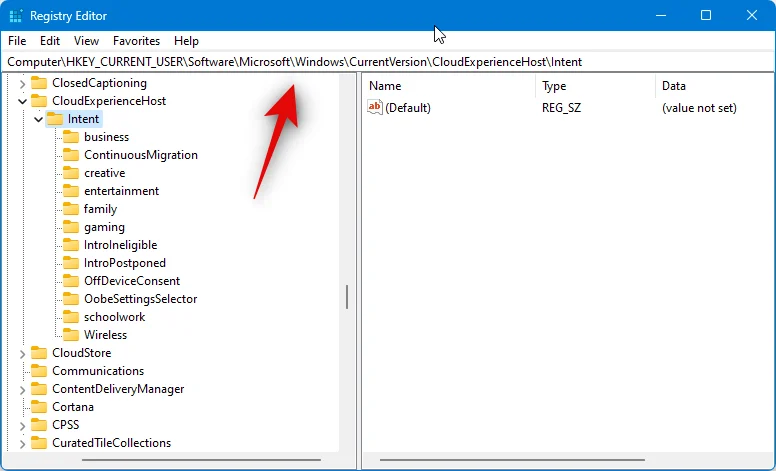Click the tree pane horizontal scrollbar
Screen dimensions: 776x471
pyautogui.click(x=200, y=460)
